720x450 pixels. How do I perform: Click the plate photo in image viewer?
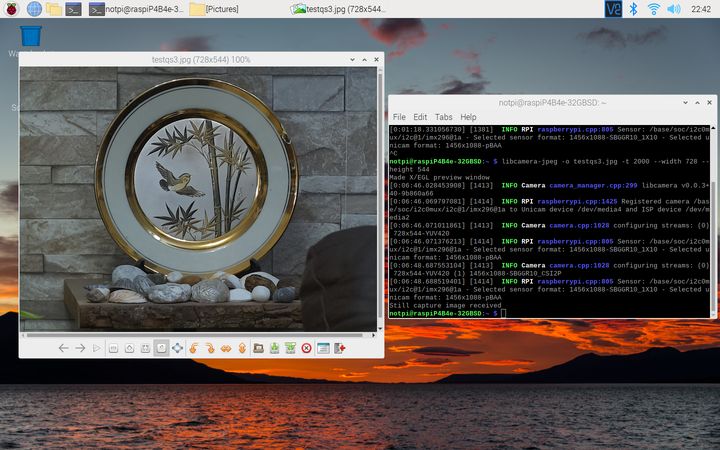tap(198, 199)
